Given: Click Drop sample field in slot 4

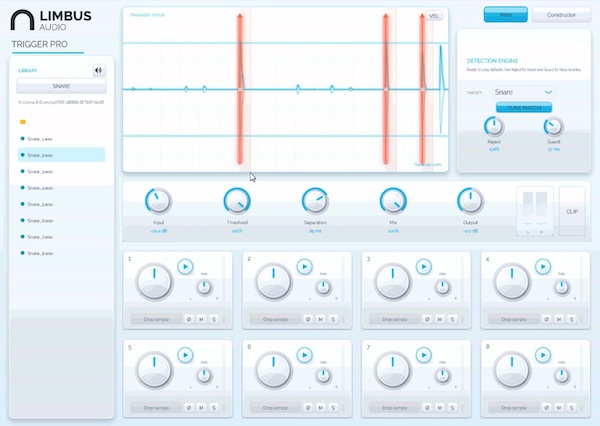Looking at the screenshot, I should [x=514, y=319].
